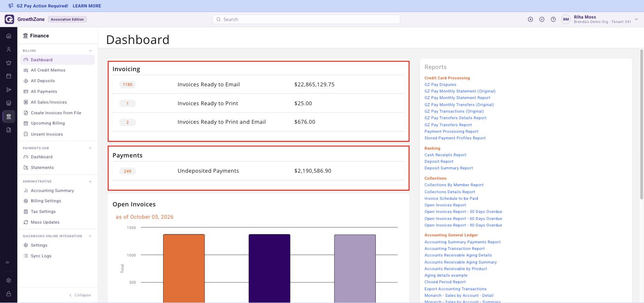The width and height of the screenshot is (644, 303).
Task: Open the help question-mark icon
Action: pyautogui.click(x=553, y=19)
